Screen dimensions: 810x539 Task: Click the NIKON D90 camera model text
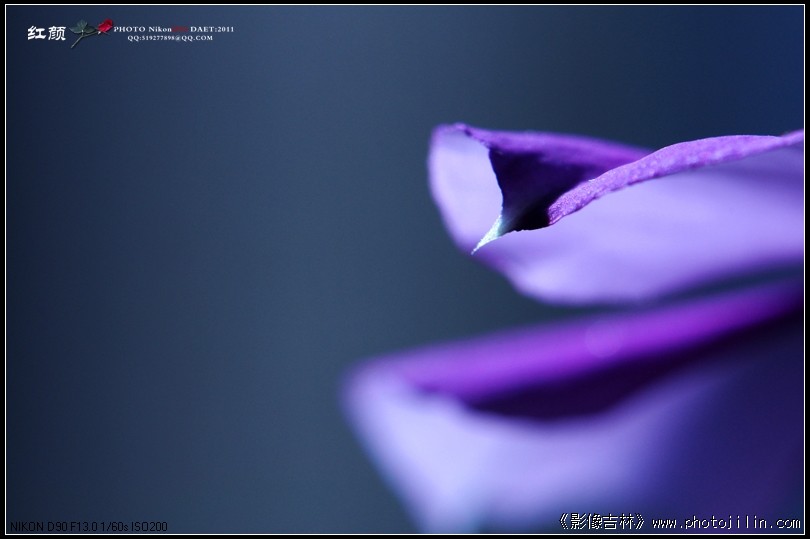35,527
